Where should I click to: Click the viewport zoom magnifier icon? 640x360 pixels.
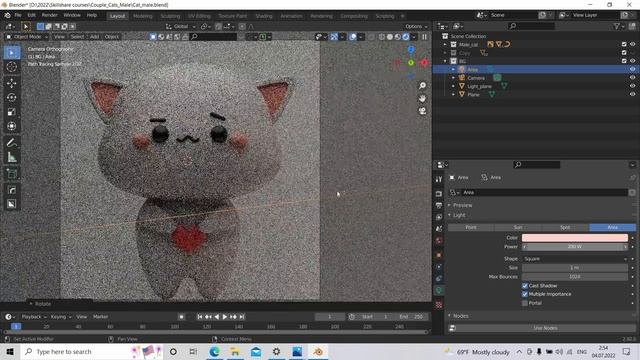click(422, 85)
